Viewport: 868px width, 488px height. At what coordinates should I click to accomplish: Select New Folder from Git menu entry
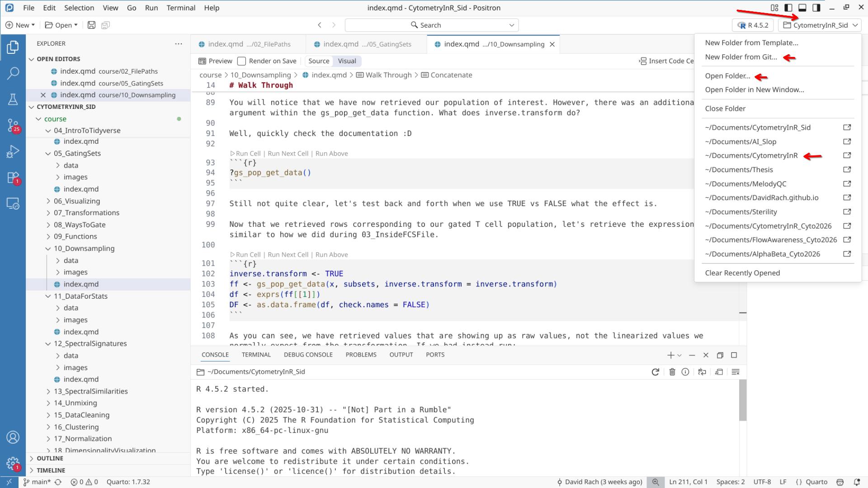(x=741, y=57)
